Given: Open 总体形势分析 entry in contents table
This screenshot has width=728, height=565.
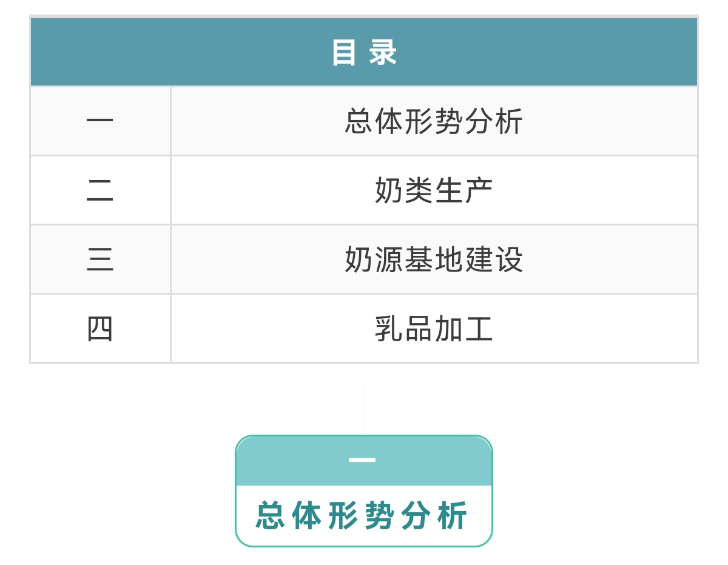Looking at the screenshot, I should click(434, 121).
